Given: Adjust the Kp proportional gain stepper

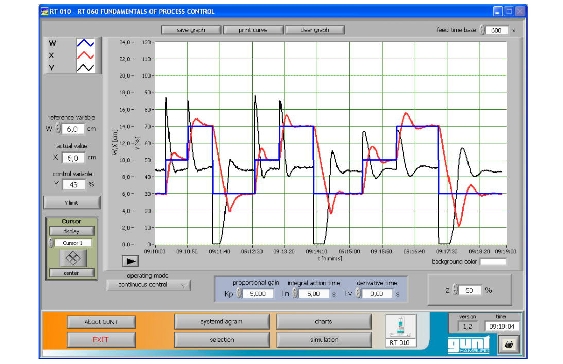Looking at the screenshot, I should (x=239, y=293).
